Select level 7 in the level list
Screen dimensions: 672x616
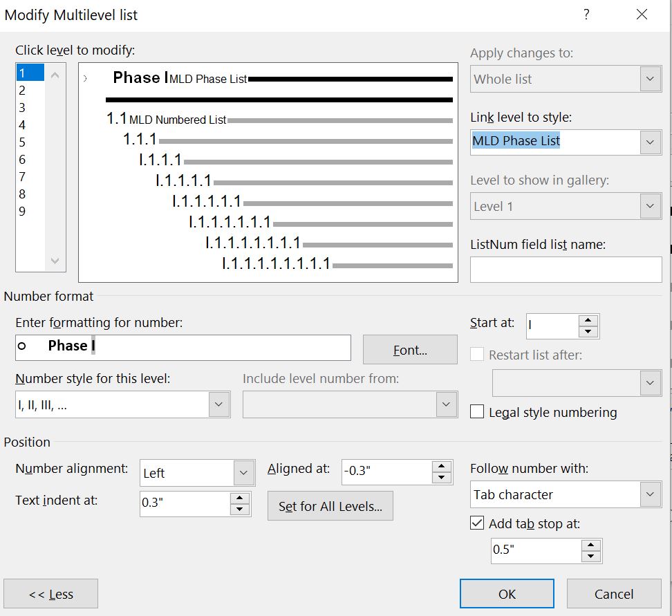click(30, 176)
